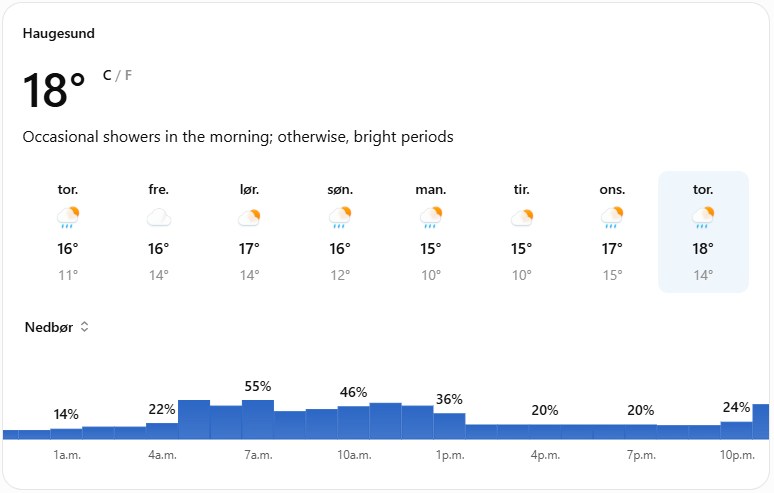Screen dimensions: 774x493
Task: Select the søn. day forecast
Action: click(x=340, y=232)
